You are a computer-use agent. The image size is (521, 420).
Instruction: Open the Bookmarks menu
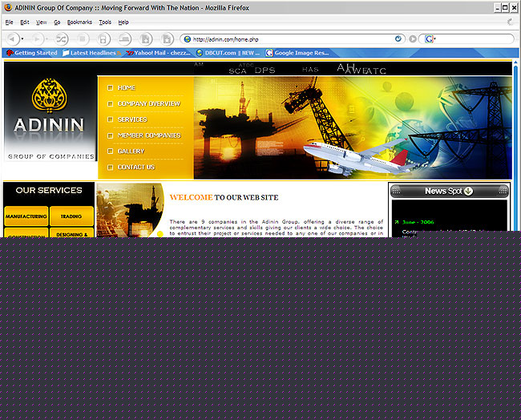tap(79, 22)
